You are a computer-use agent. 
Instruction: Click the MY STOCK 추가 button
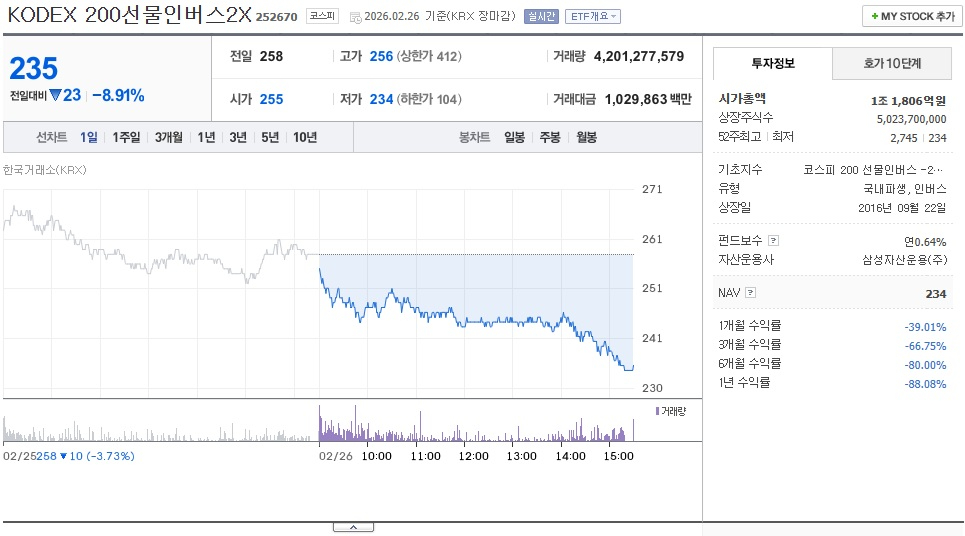[x=909, y=16]
